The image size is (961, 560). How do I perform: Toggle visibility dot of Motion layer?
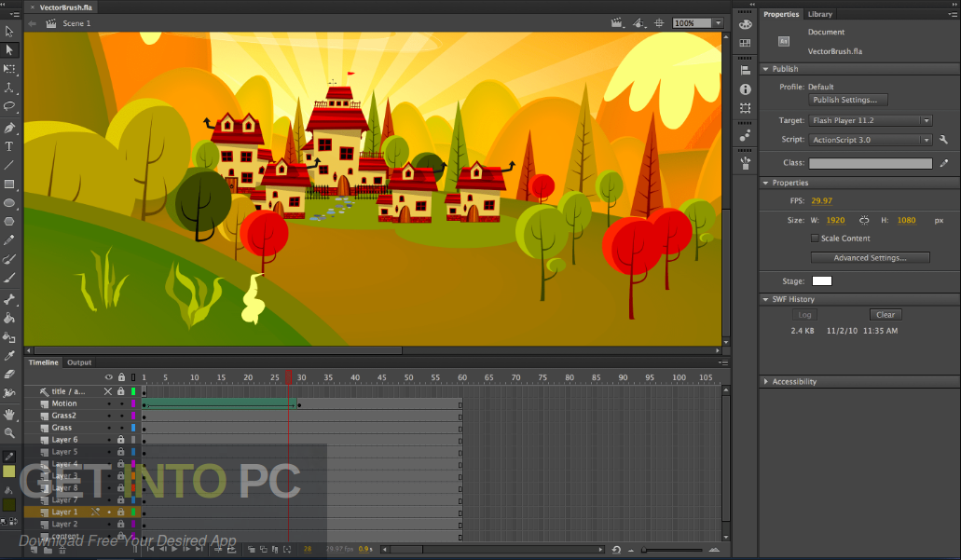[x=109, y=403]
